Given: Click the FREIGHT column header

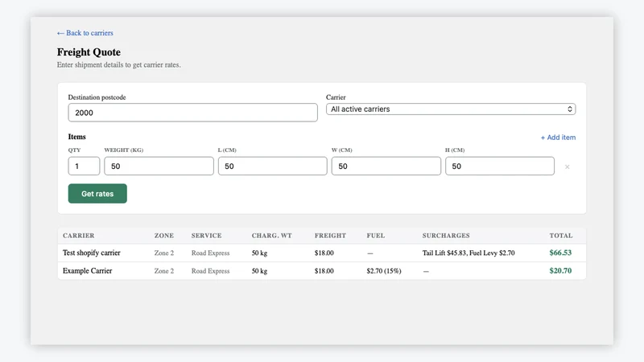Looking at the screenshot, I should point(330,236).
